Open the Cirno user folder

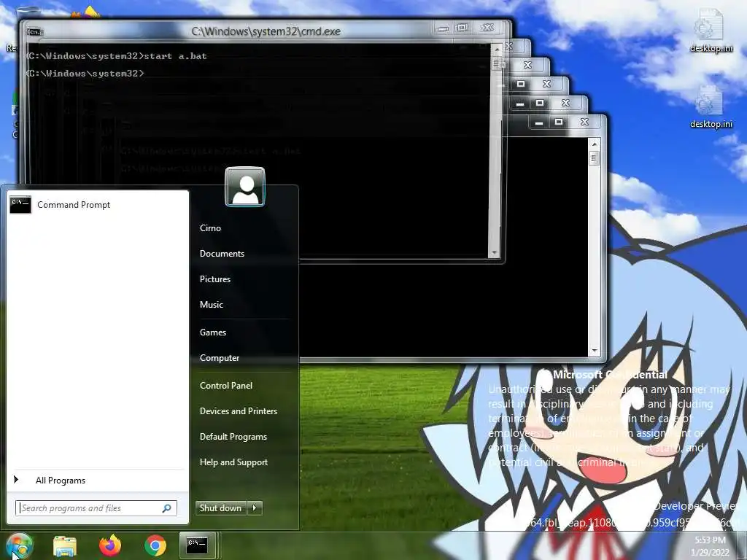click(210, 228)
